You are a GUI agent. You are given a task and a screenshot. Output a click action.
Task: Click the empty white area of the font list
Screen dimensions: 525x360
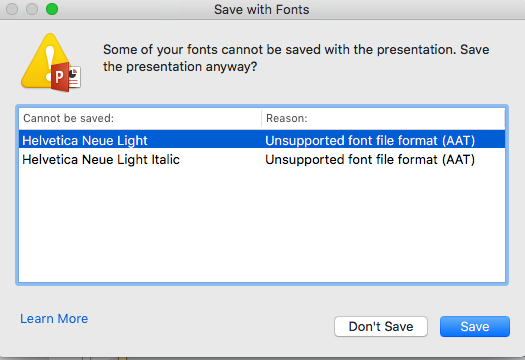(262, 224)
